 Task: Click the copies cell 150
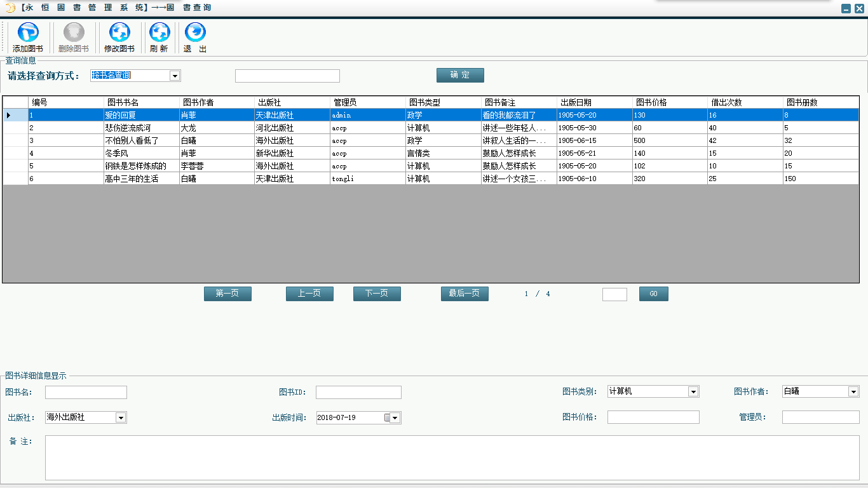pyautogui.click(x=822, y=179)
